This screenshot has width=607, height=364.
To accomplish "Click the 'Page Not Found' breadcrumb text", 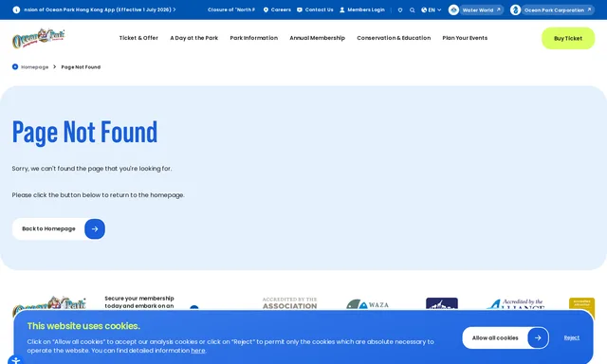I will pyautogui.click(x=81, y=67).
